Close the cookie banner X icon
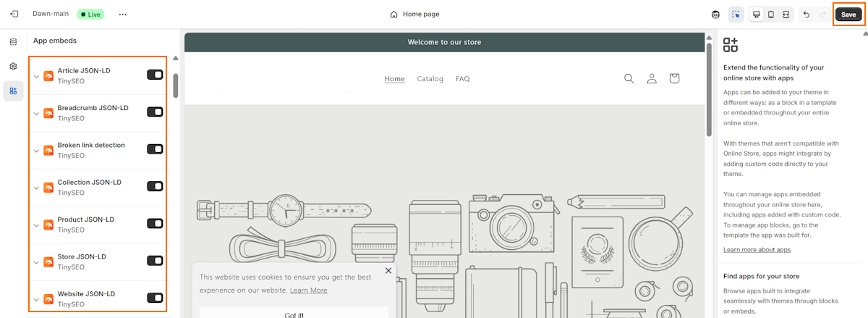Viewport: 868px width, 318px height. point(388,270)
